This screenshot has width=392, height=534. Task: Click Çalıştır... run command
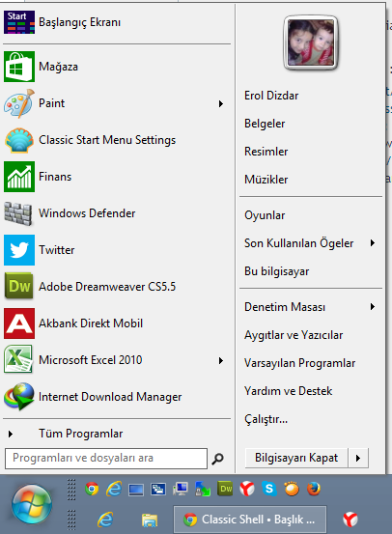(x=266, y=419)
